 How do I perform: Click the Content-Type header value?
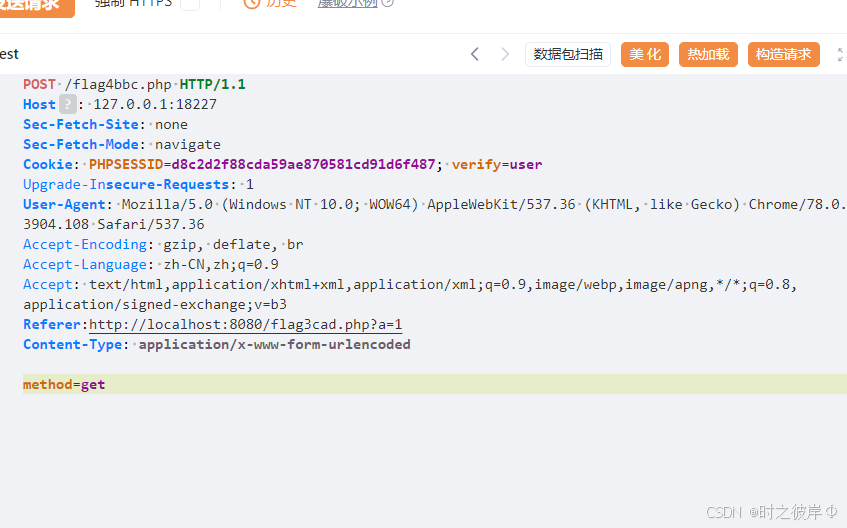(x=274, y=344)
